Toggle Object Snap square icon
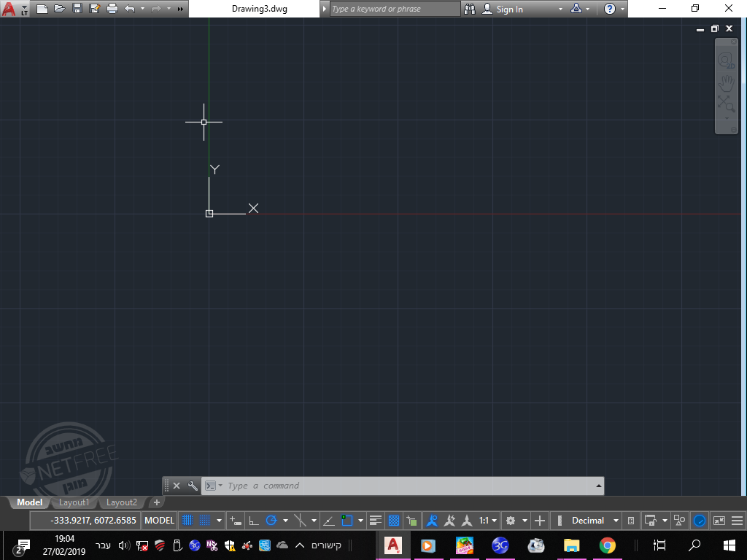This screenshot has width=747, height=560. (x=347, y=521)
